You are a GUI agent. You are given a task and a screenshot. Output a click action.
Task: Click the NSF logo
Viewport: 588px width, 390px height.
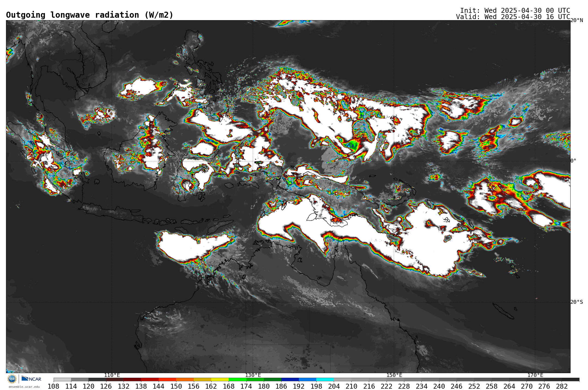[12, 379]
